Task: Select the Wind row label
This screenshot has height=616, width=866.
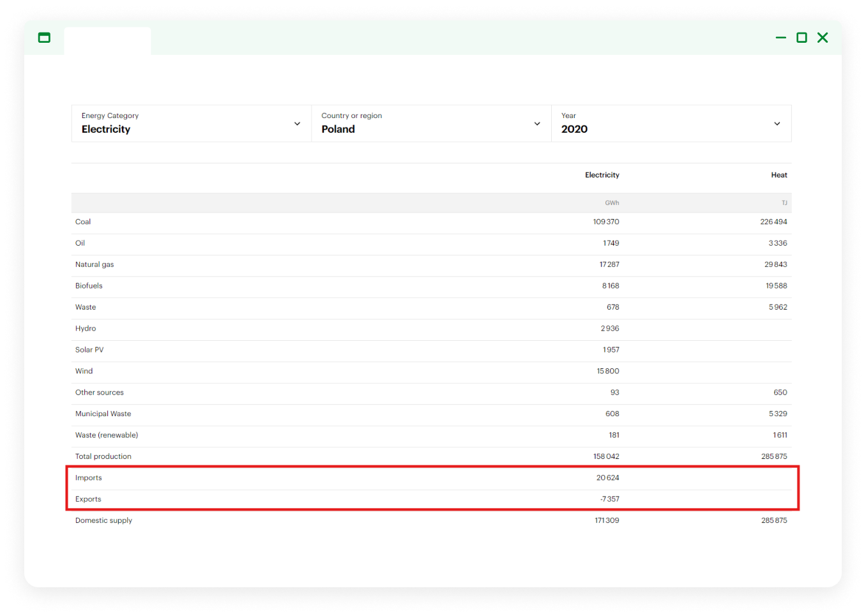Action: [84, 371]
